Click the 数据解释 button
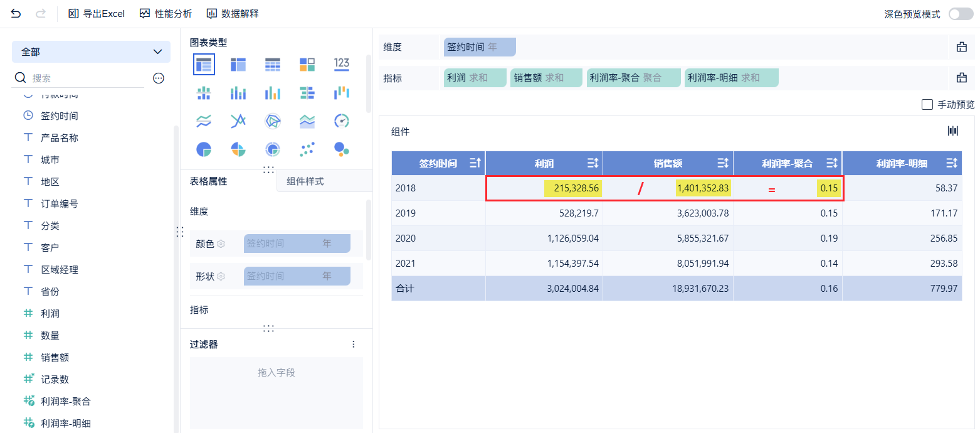The width and height of the screenshot is (980, 433). pos(233,13)
